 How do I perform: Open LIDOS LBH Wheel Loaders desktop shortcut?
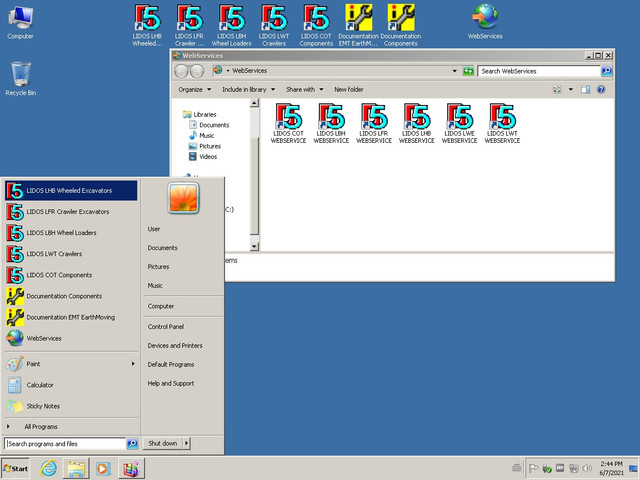(231, 25)
